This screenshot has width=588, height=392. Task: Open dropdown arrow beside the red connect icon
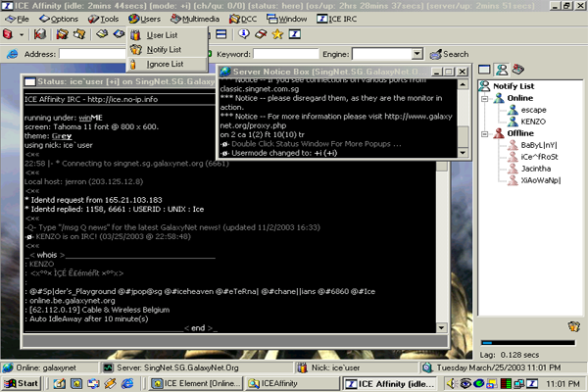tap(22, 35)
